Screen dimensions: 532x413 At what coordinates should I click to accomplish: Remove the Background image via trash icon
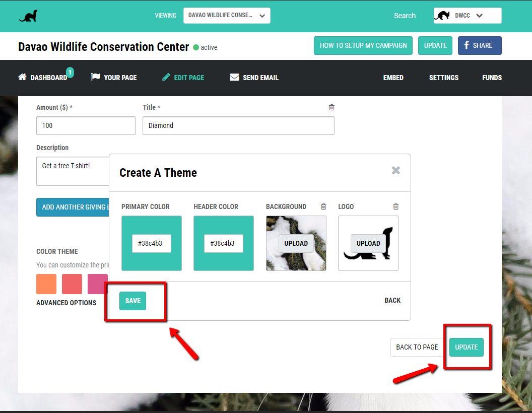[x=323, y=206]
